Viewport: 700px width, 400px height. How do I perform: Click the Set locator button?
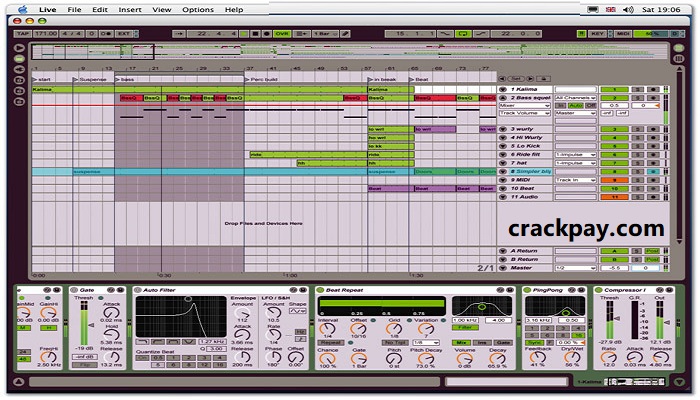coord(516,79)
